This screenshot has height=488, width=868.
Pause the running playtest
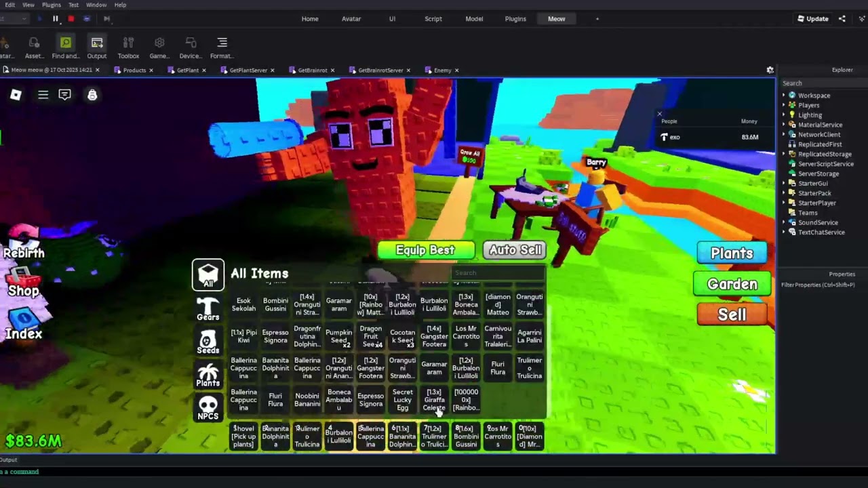[x=56, y=19]
